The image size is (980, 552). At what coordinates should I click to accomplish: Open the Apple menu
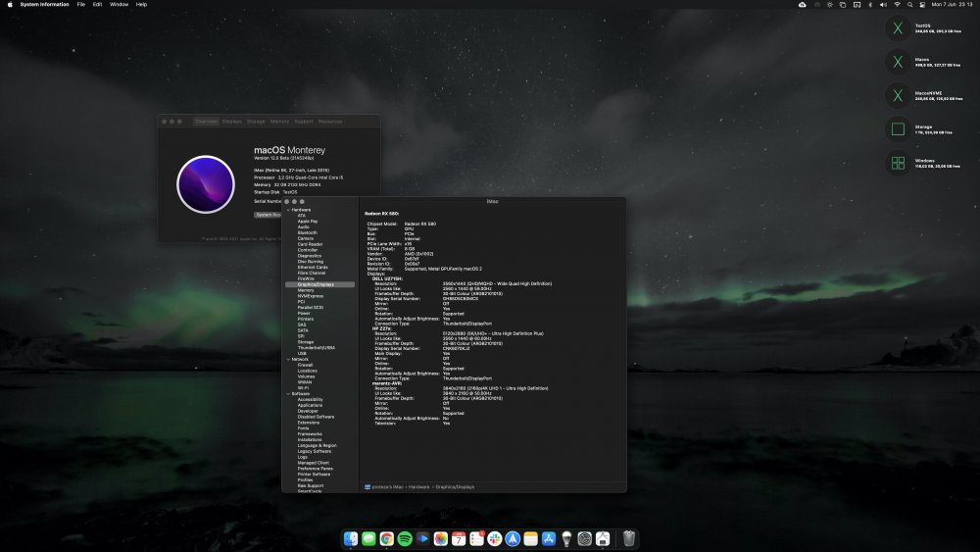(10, 4)
